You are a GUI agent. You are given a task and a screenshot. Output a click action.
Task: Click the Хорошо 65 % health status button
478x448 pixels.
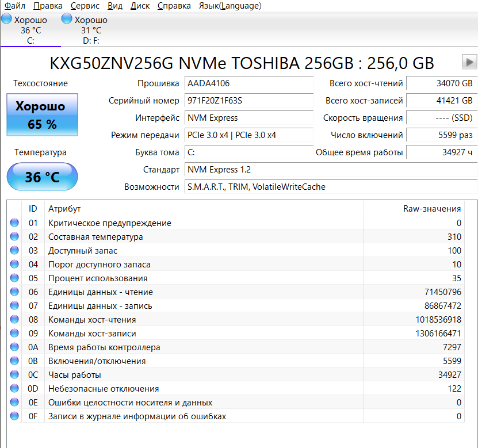tap(42, 115)
